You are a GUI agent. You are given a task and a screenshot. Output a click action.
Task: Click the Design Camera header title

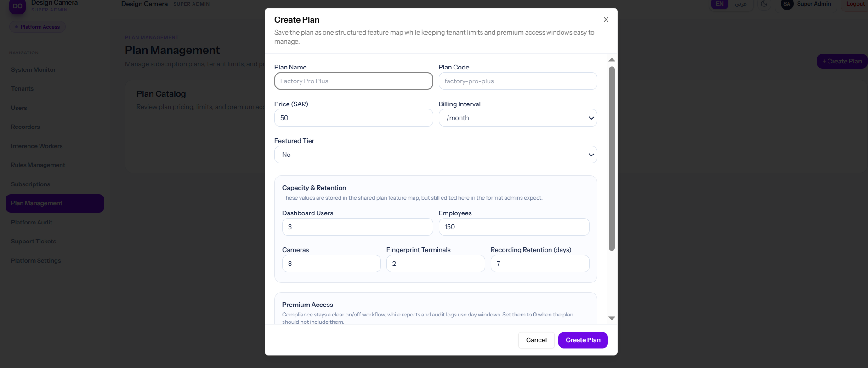pos(144,4)
